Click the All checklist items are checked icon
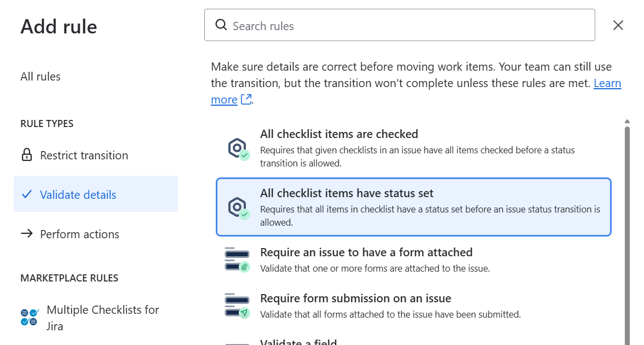 239,149
